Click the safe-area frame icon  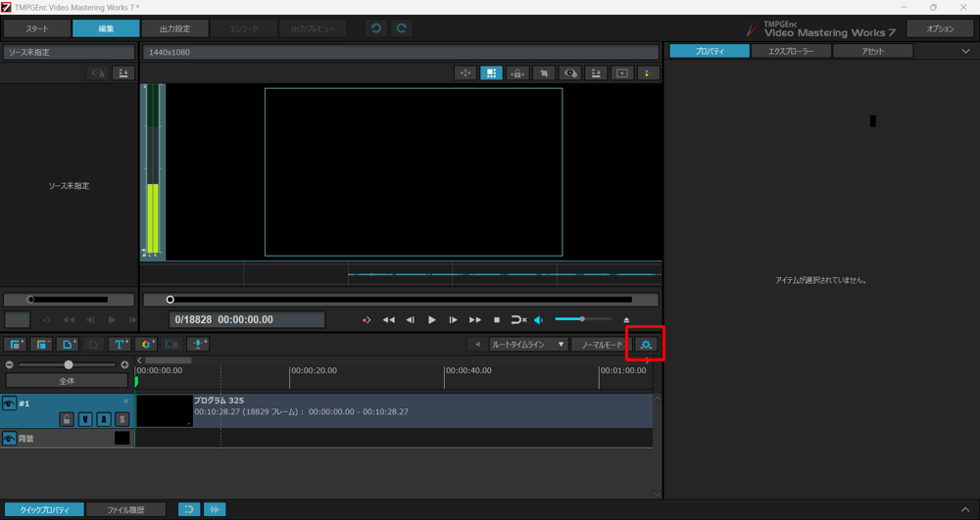[x=622, y=73]
